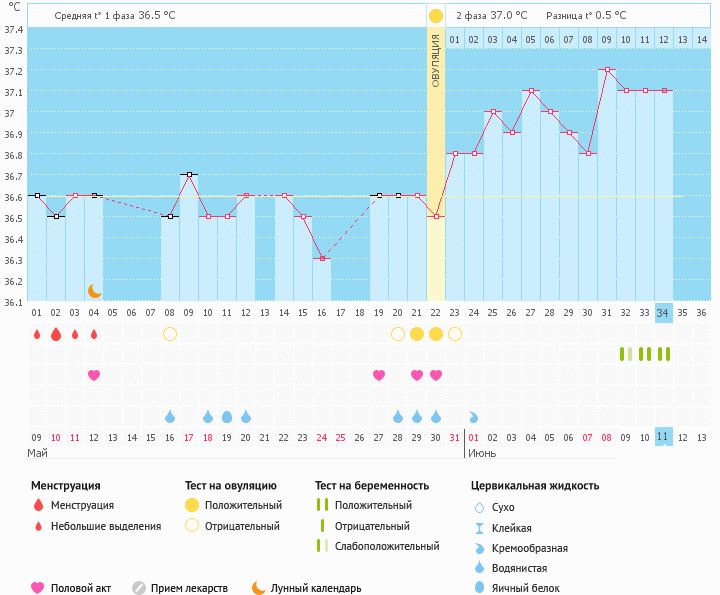Click the Половой акт heart legend icon
Image resolution: width=720 pixels, height=595 pixels.
[x=39, y=588]
